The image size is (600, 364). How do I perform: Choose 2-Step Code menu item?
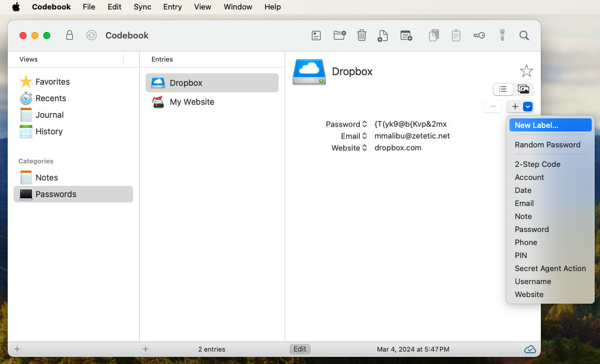[550, 164]
